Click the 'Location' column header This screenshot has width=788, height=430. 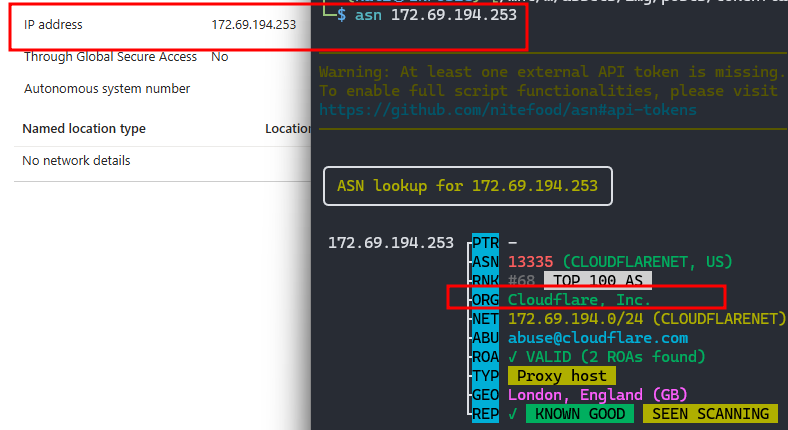click(287, 129)
